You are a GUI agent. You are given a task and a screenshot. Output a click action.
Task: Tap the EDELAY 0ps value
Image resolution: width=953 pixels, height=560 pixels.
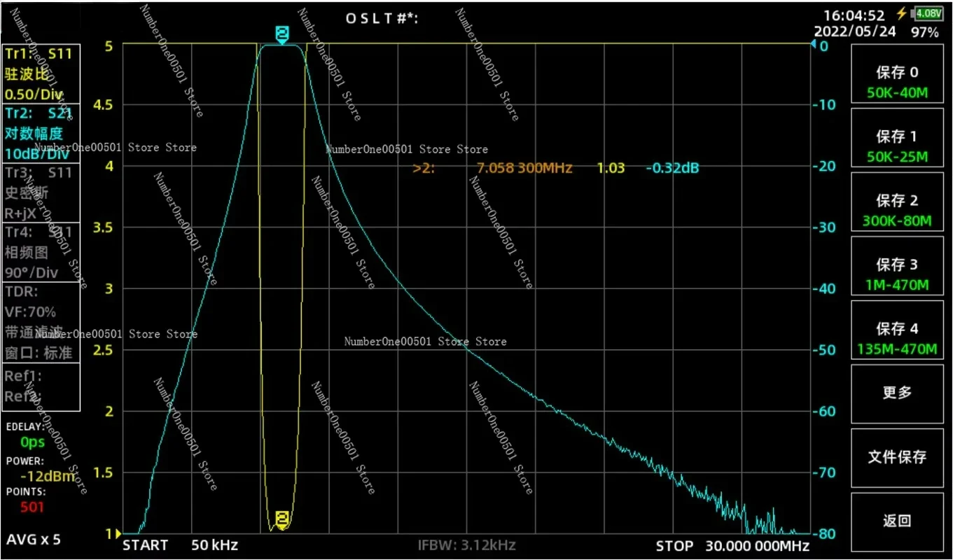33,442
